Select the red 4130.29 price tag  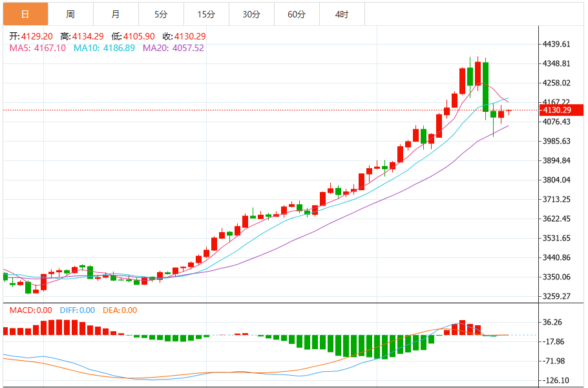click(x=560, y=111)
